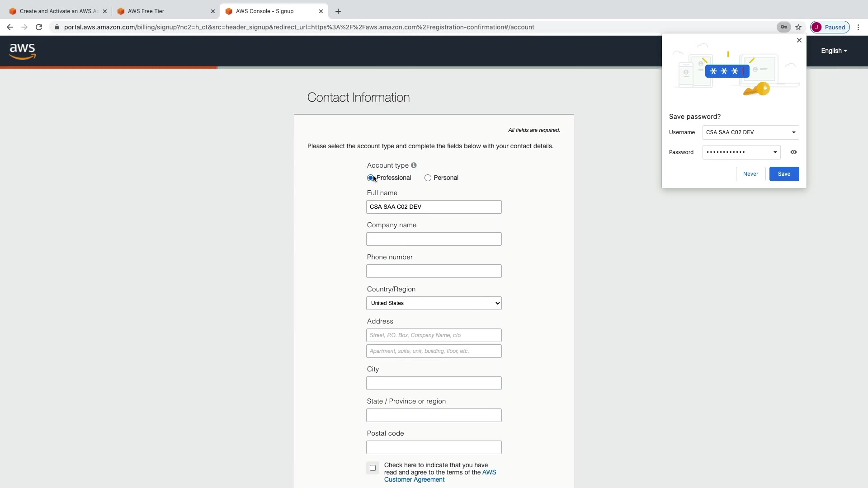
Task: Expand the Username dropdown in save password
Action: [793, 132]
